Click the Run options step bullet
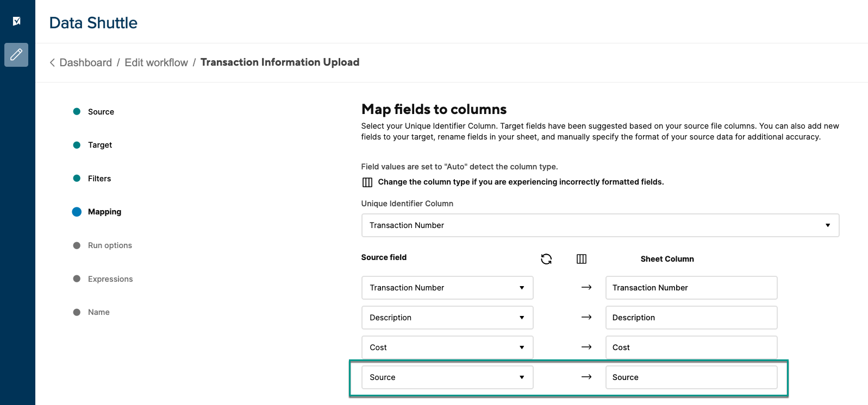868x405 pixels. pos(77,245)
